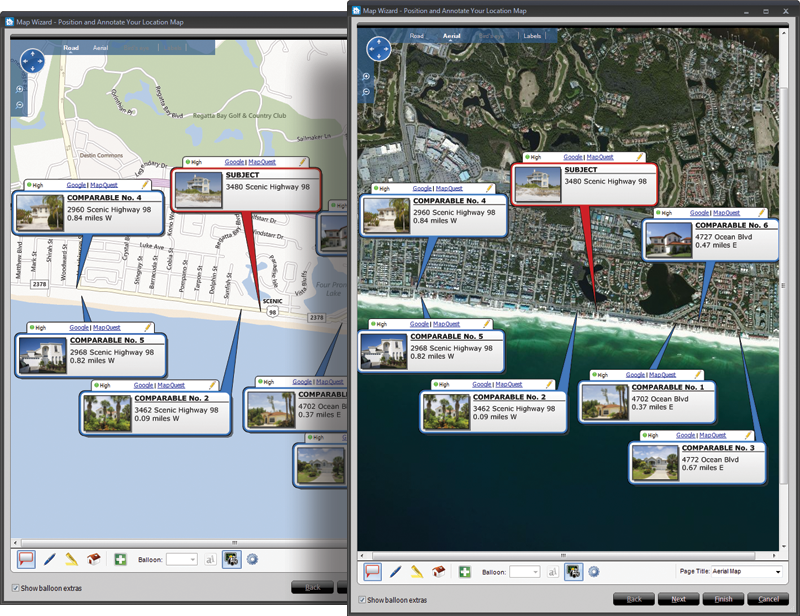Screen dimensions: 800x616
Task: Click pencil icon on road map Comparable No. 5 balloon
Action: [148, 328]
